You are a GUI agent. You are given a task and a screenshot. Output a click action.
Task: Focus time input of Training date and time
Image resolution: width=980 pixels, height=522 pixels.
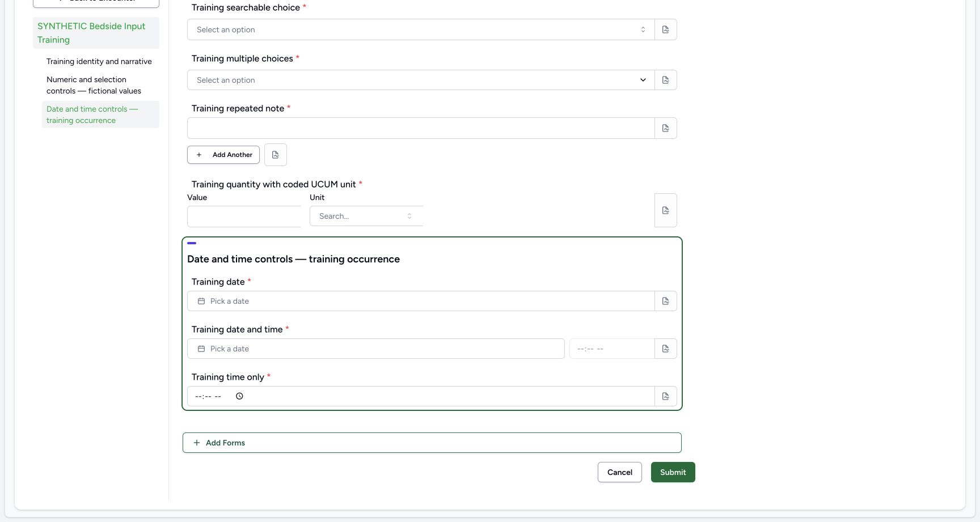[612, 349]
